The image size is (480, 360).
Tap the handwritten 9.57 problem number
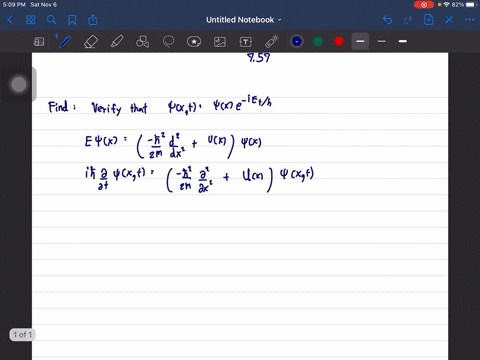pos(259,58)
